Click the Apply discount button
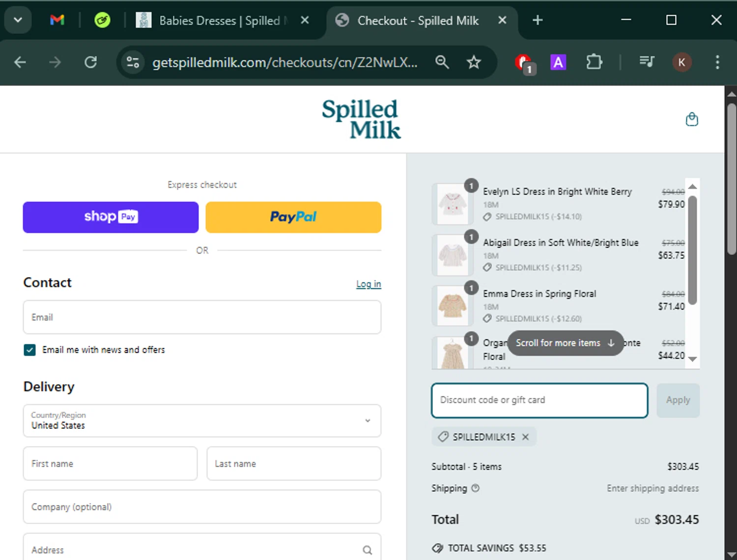 [x=678, y=400]
